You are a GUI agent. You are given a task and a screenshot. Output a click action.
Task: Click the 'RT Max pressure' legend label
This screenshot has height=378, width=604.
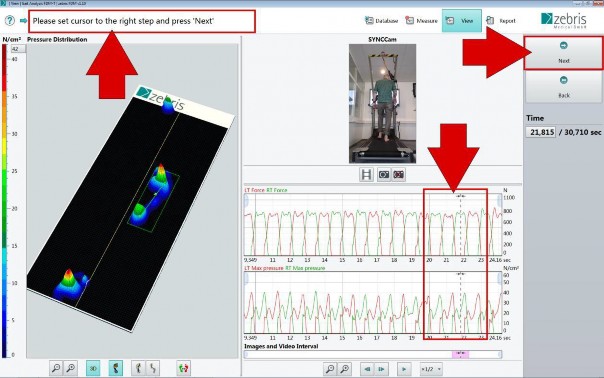[x=305, y=268]
